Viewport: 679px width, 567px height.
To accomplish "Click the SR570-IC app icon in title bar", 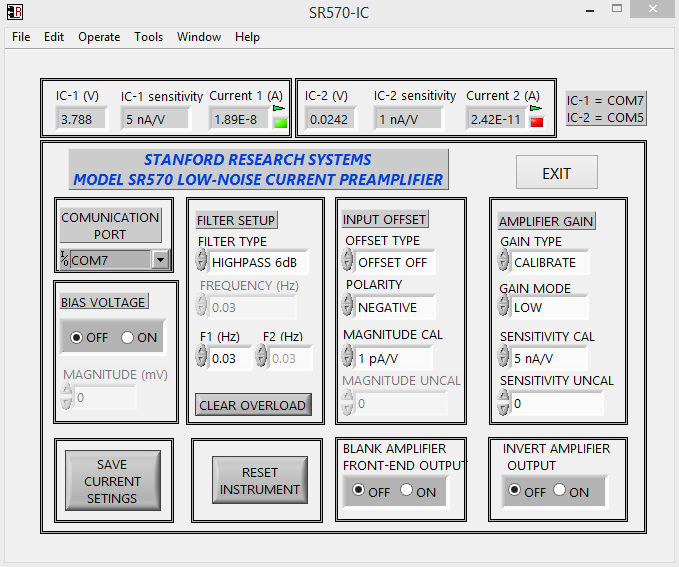I will click(15, 12).
